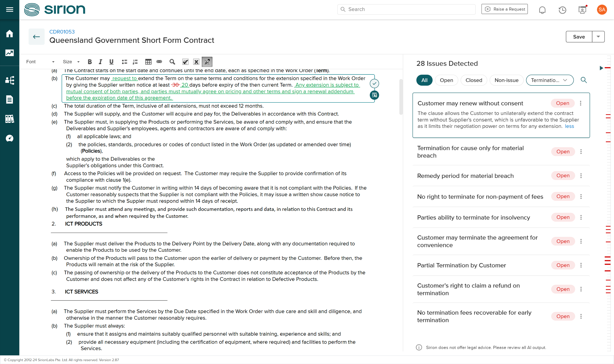Click reject all changes X icon
Screen dimensions: 614x364
(x=196, y=62)
